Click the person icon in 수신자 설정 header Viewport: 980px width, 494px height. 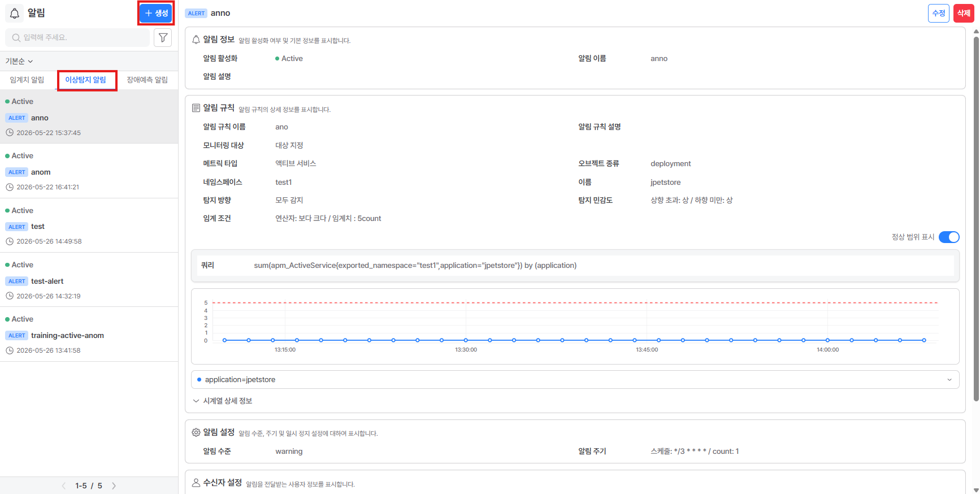(196, 483)
